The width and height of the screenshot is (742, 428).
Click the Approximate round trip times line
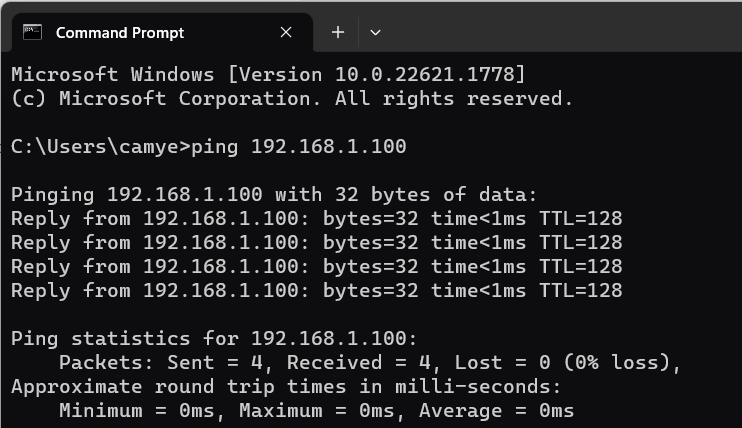point(286,387)
